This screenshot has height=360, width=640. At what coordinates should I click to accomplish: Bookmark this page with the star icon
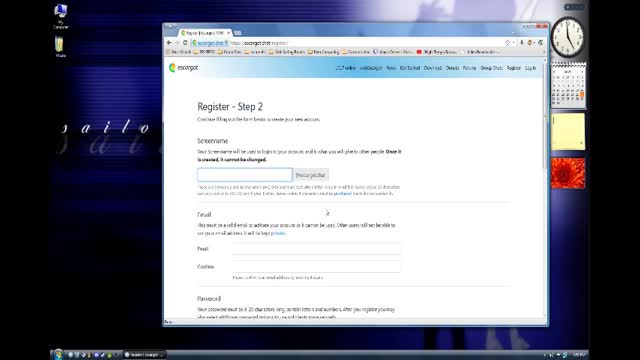(x=507, y=42)
